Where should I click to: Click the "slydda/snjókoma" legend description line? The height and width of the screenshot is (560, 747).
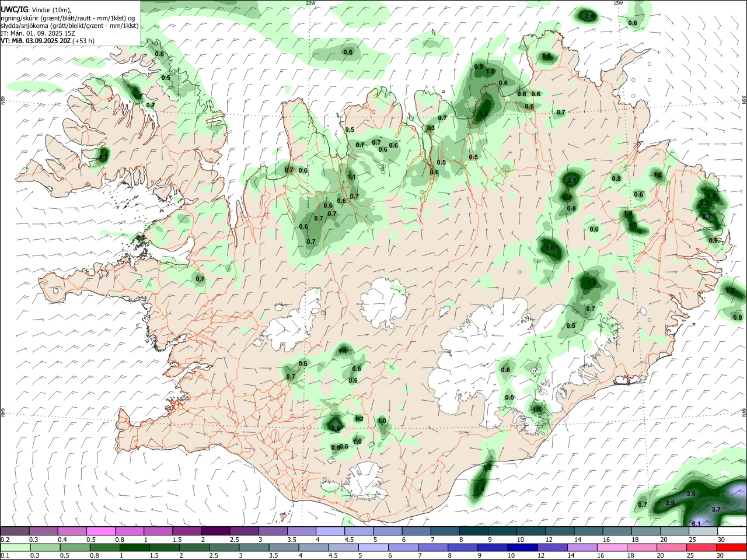pos(69,26)
